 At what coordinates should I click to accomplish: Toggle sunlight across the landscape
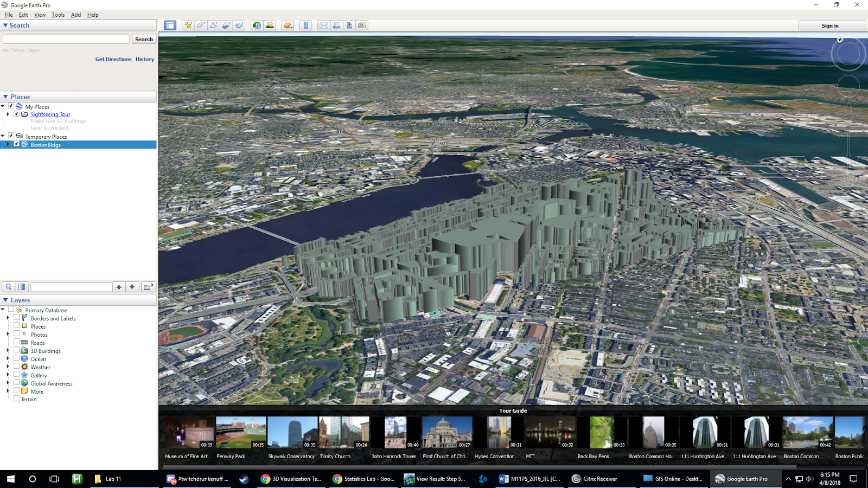click(x=270, y=25)
